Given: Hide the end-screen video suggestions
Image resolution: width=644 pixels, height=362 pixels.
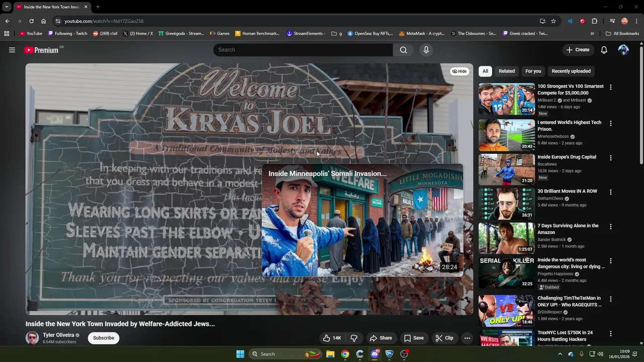Looking at the screenshot, I should [x=459, y=71].
